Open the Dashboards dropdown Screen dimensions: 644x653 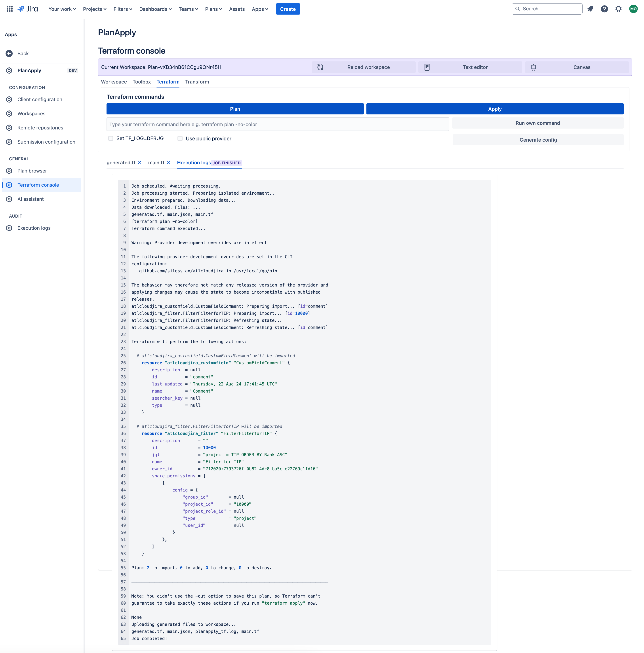pos(155,9)
